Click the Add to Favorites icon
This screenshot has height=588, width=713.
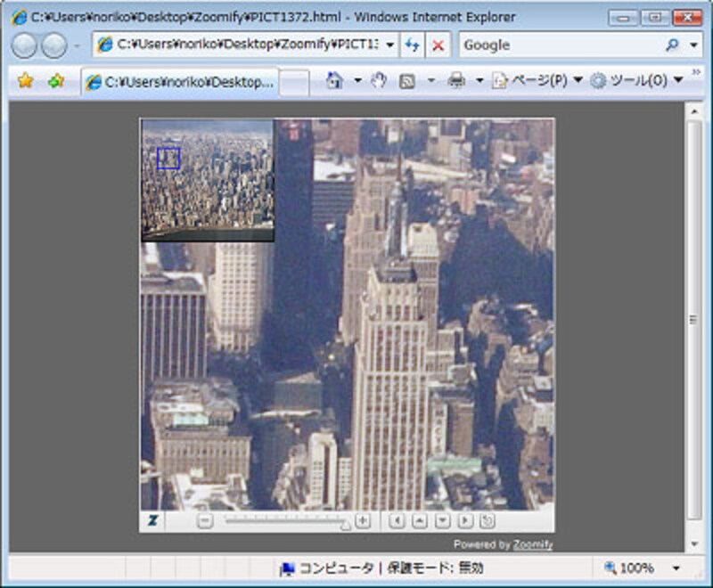pyautogui.click(x=56, y=81)
